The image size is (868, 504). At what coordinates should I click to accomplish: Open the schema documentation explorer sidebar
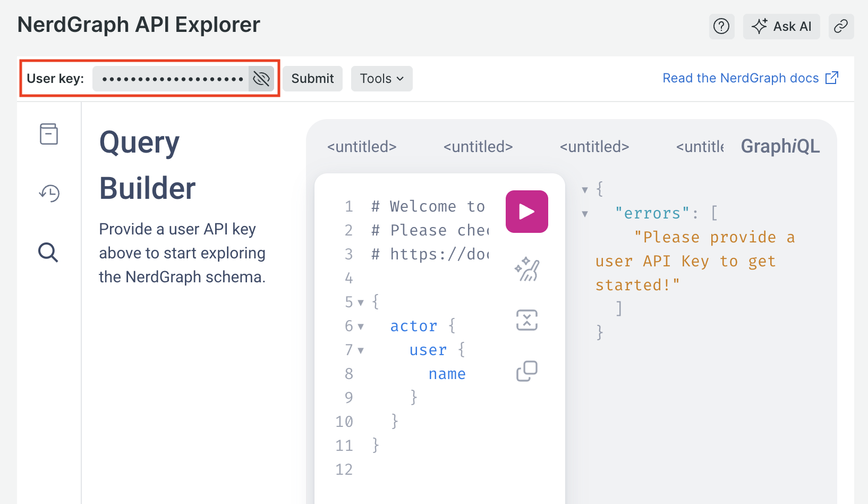pyautogui.click(x=48, y=134)
